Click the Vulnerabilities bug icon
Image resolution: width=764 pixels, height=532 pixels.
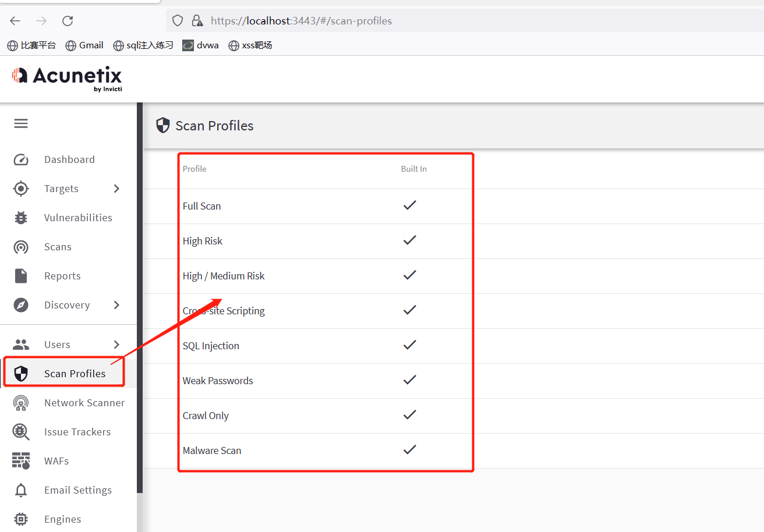[x=21, y=218]
